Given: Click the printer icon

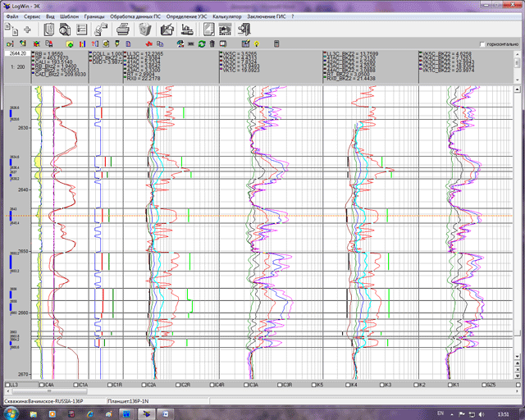Looking at the screenshot, I should pos(123,30).
